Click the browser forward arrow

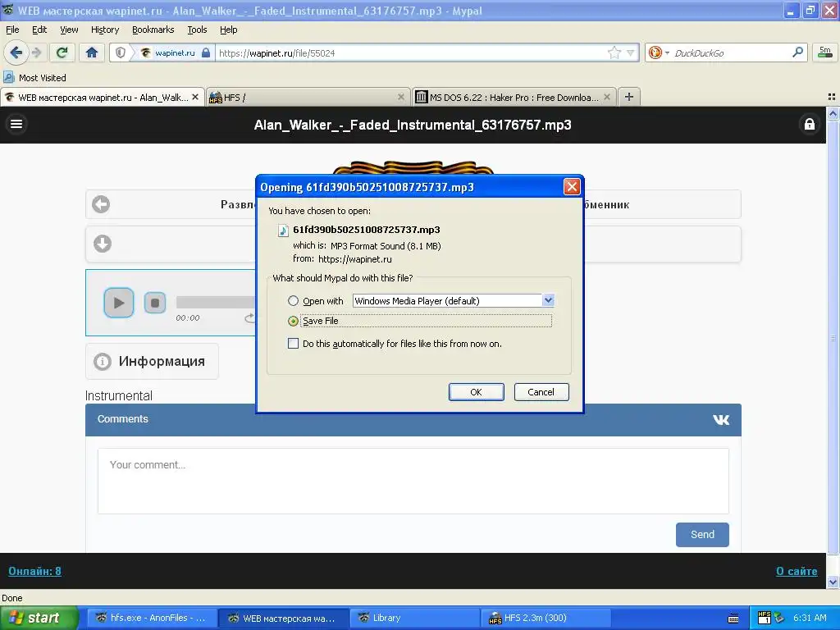[37, 52]
